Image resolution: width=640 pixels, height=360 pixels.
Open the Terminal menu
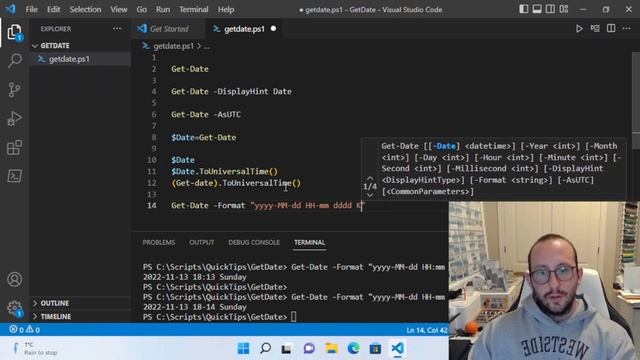tap(194, 9)
